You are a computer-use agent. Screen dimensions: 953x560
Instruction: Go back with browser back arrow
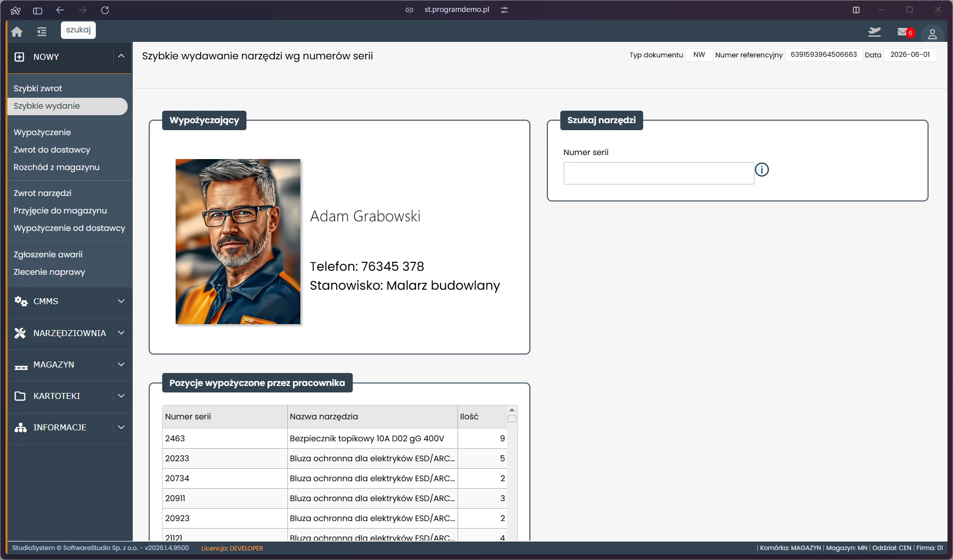(x=60, y=10)
